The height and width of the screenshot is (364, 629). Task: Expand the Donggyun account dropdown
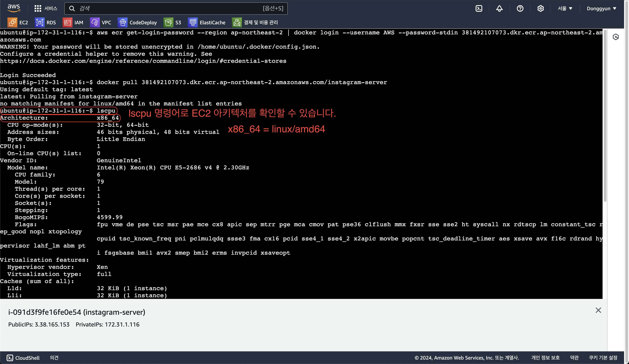point(601,8)
